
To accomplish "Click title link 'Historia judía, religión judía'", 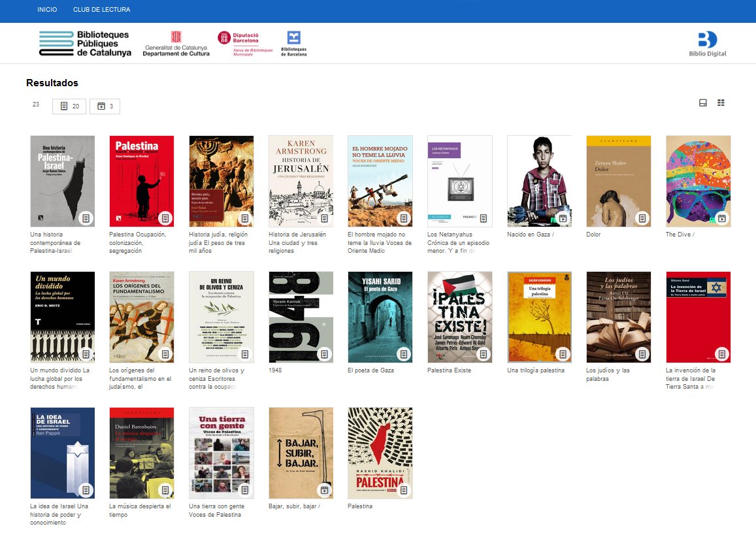I will [x=218, y=242].
